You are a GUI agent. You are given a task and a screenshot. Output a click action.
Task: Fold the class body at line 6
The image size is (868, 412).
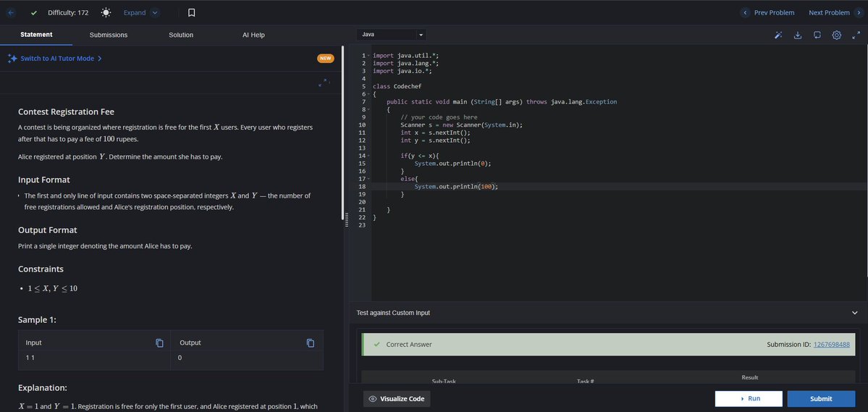(x=368, y=94)
